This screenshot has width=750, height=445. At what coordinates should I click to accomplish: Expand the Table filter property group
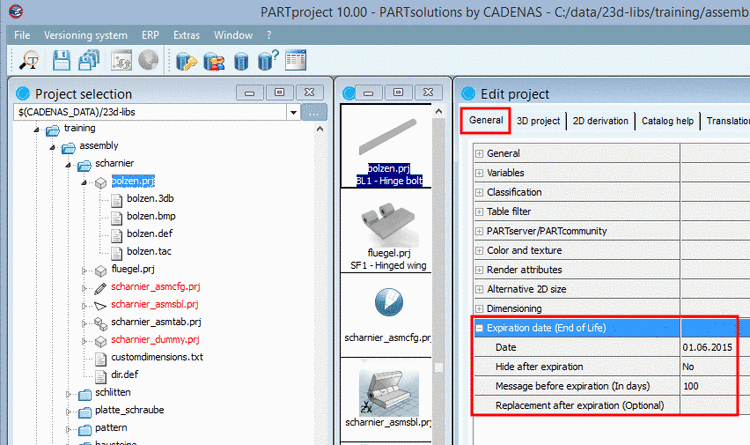(479, 211)
